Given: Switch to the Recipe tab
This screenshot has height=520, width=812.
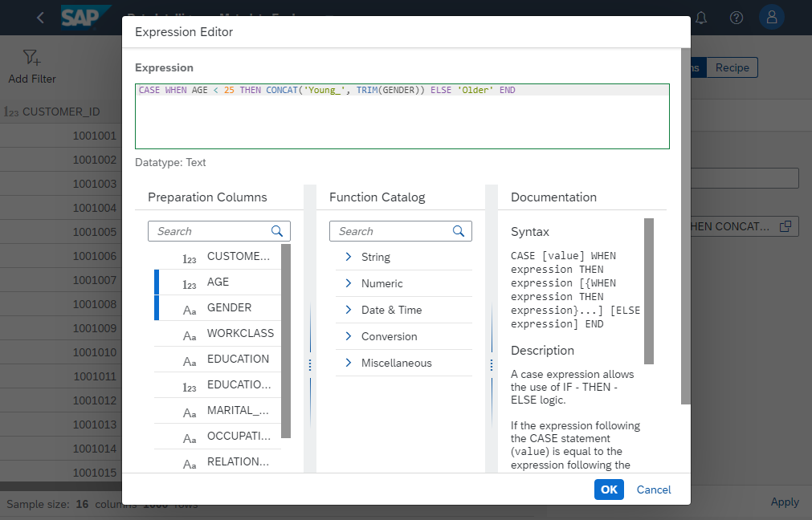Looking at the screenshot, I should (732, 68).
